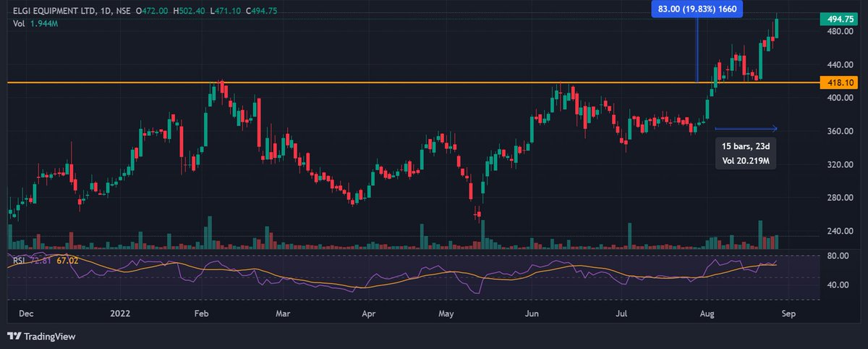Select the blue '83.00 (19.83%) 1660' measurement label
This screenshot has width=868, height=349.
(697, 8)
